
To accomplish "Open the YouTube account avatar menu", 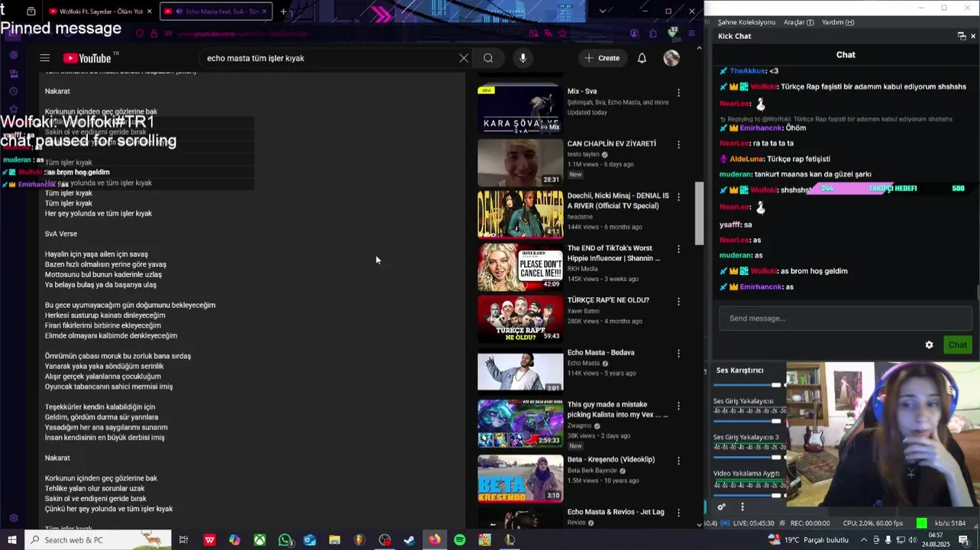I will click(x=671, y=58).
